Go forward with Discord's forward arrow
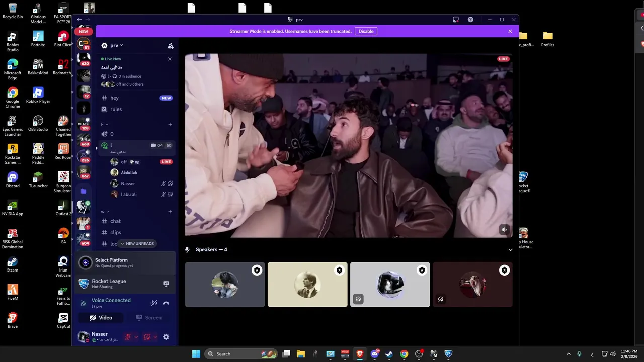Screen dimensions: 644x362 [89, 20]
